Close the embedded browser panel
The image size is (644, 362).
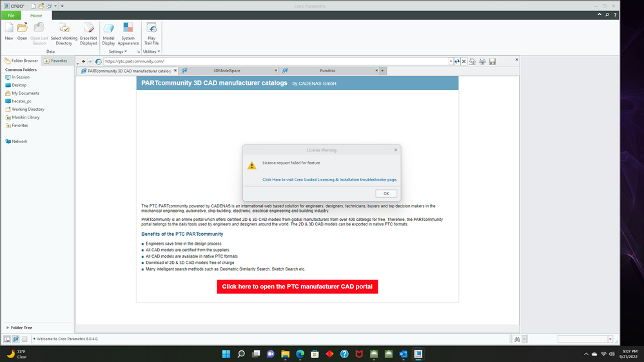[x=516, y=59]
